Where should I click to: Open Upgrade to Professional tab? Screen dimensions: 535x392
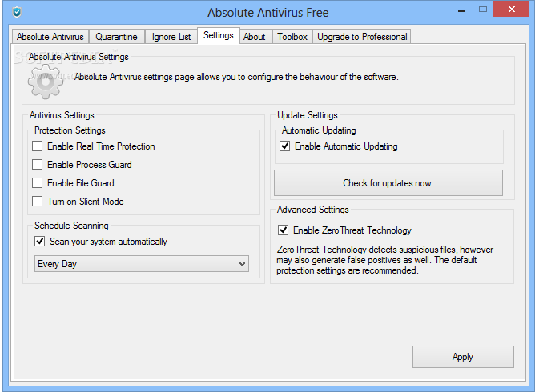(362, 37)
